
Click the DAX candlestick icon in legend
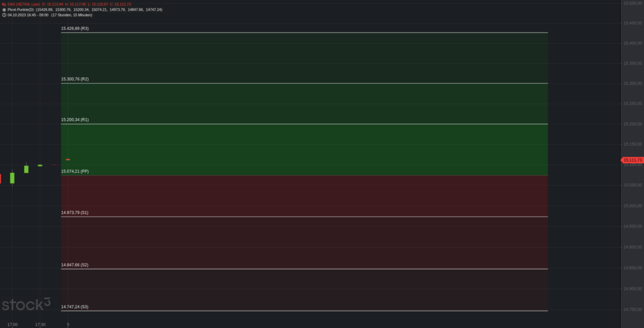click(x=4, y=4)
